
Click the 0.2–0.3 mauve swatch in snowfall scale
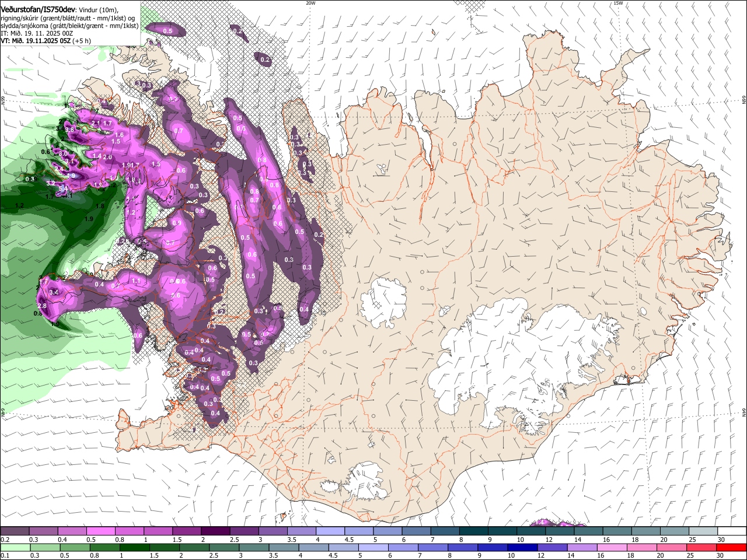15,531
